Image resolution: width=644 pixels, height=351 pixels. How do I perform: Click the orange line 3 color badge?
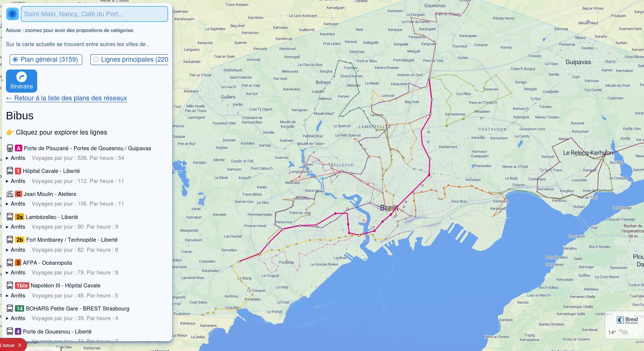pos(18,263)
